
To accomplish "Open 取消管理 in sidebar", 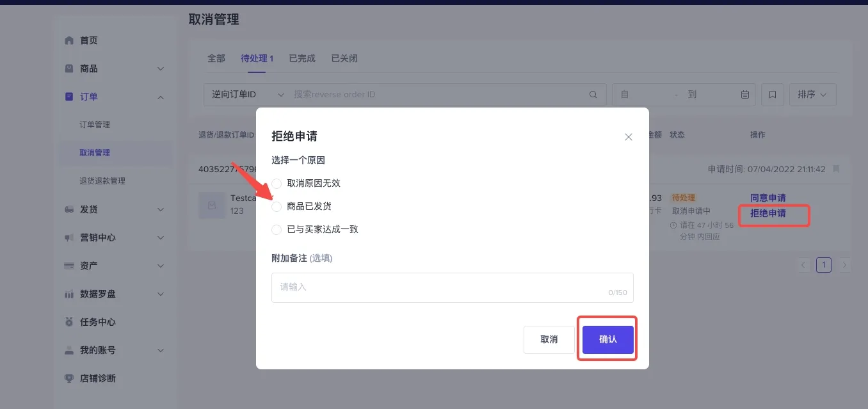I will click(95, 153).
